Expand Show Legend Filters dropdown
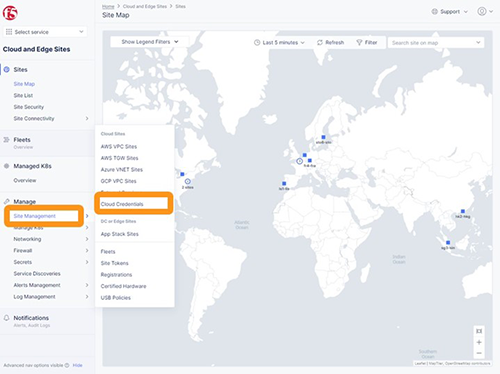This screenshot has height=374, width=500. point(150,42)
